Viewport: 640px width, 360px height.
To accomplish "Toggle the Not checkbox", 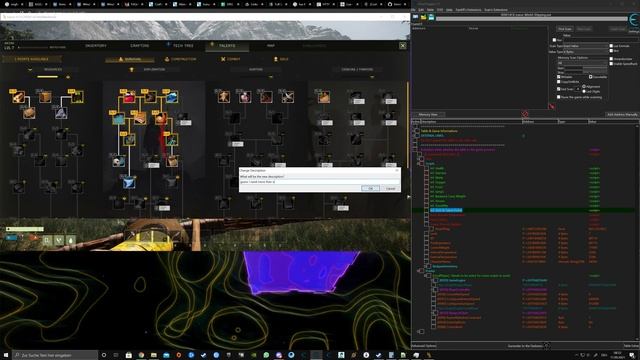I will (611, 51).
